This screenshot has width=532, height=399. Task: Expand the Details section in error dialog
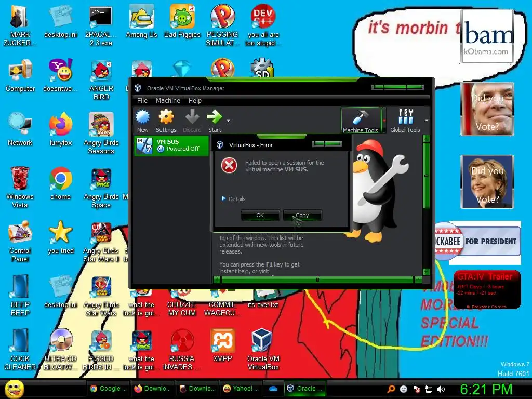233,199
